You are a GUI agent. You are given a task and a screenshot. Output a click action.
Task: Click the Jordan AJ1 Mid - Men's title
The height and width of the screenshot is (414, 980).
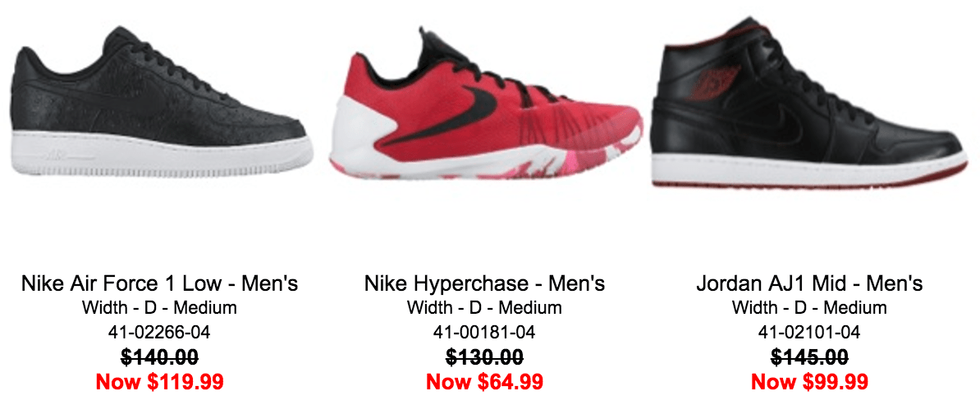click(809, 283)
